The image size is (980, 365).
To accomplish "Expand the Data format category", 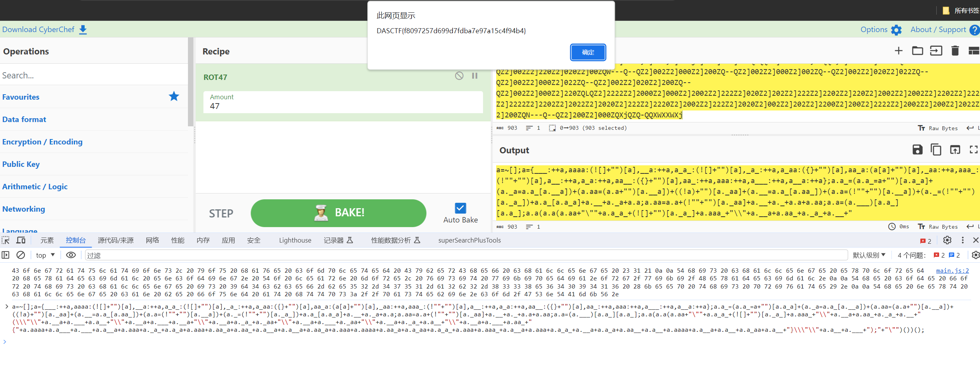I will (x=94, y=119).
